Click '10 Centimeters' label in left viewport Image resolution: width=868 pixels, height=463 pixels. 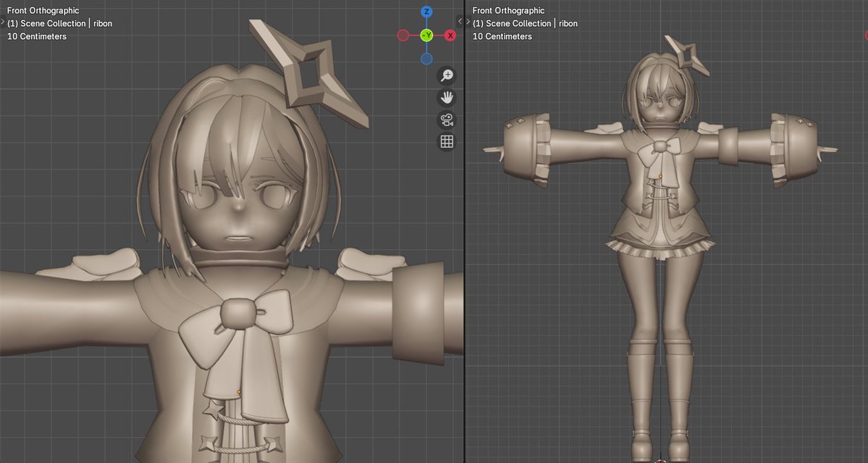(36, 36)
